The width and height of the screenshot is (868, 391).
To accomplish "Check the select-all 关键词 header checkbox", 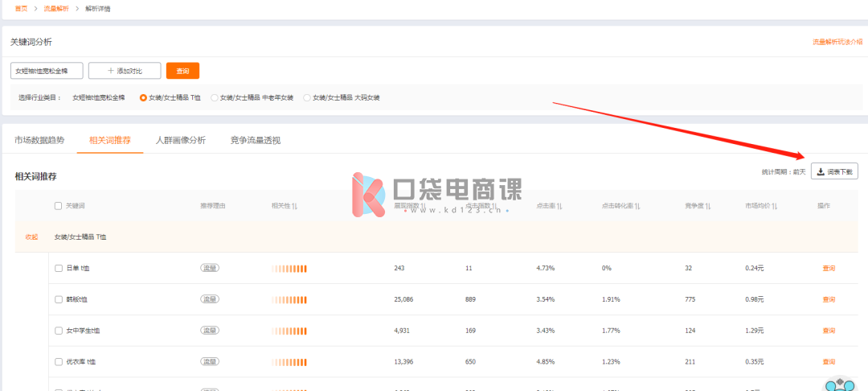I will tap(58, 206).
